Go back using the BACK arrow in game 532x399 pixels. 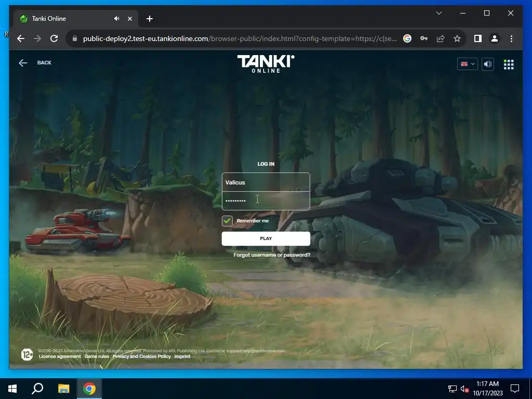(x=35, y=63)
